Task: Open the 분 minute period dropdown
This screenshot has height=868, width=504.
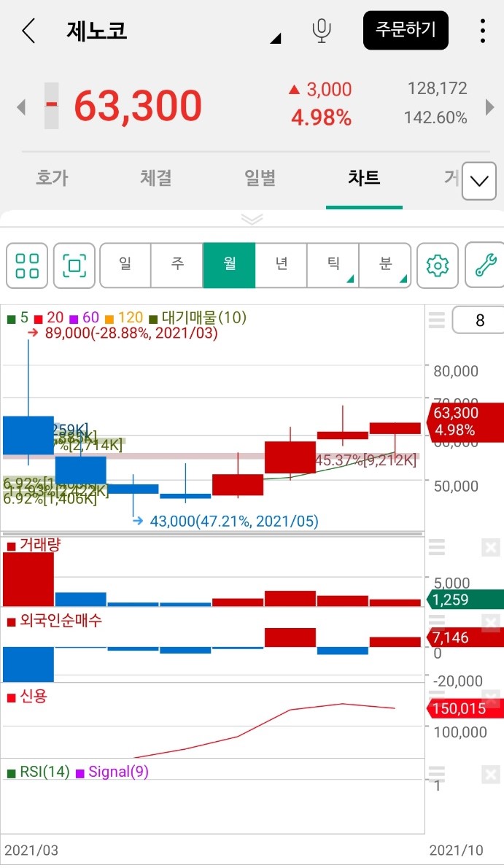Action: click(x=386, y=266)
